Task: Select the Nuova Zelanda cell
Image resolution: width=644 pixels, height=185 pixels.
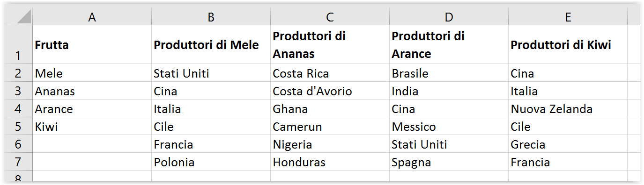Action: pos(568,109)
